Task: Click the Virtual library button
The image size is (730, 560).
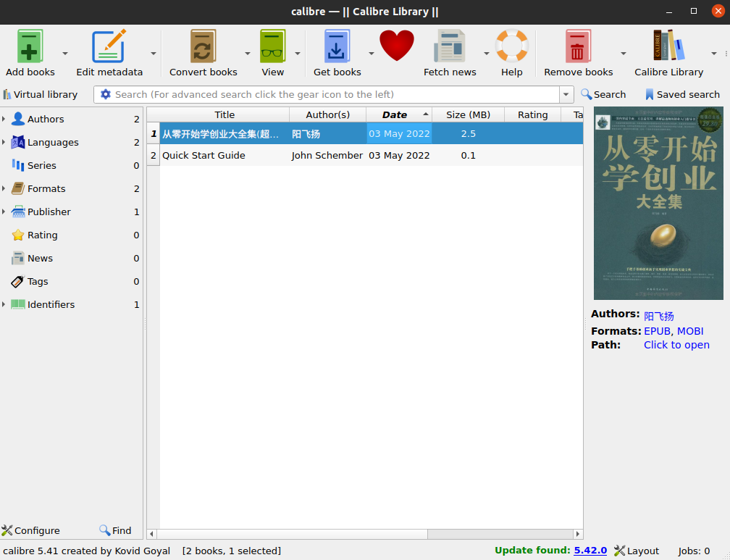Action: click(x=41, y=95)
